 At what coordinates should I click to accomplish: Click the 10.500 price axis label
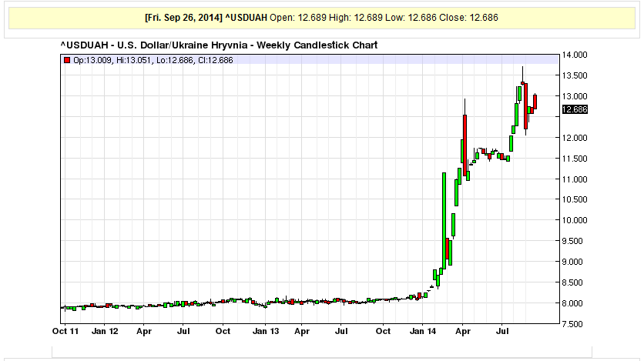tap(575, 199)
